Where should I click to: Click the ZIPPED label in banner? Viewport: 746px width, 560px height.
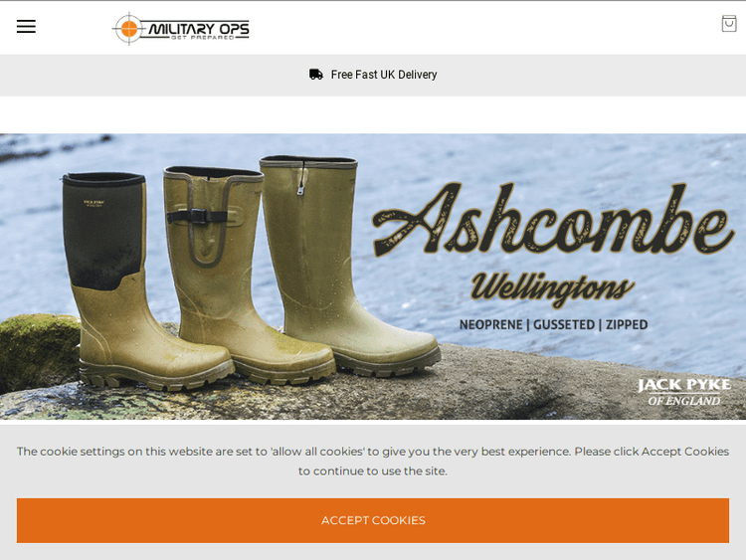pyautogui.click(x=627, y=325)
